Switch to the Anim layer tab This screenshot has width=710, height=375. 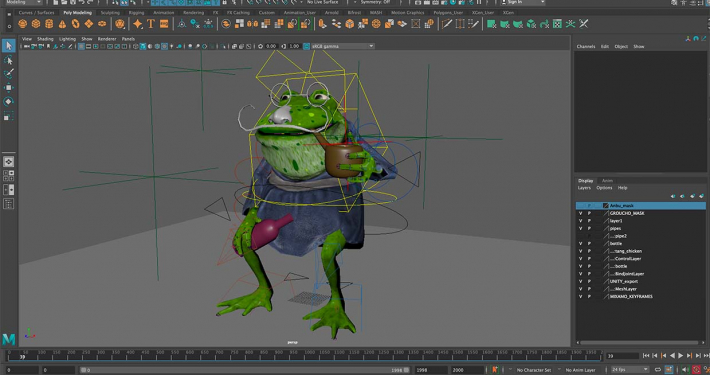(x=607, y=181)
